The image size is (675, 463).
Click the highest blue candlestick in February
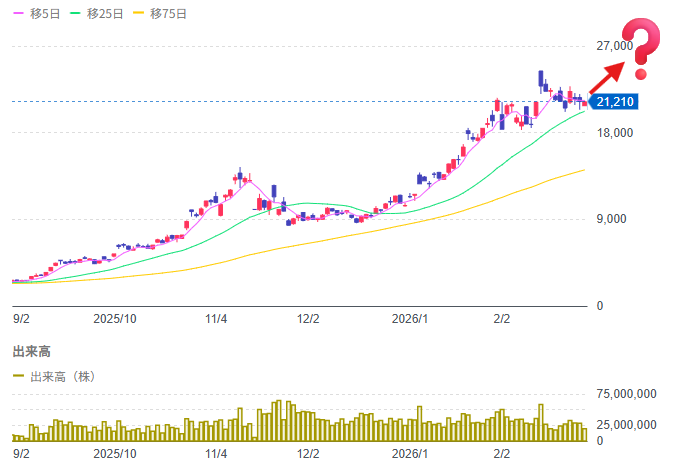point(541,79)
